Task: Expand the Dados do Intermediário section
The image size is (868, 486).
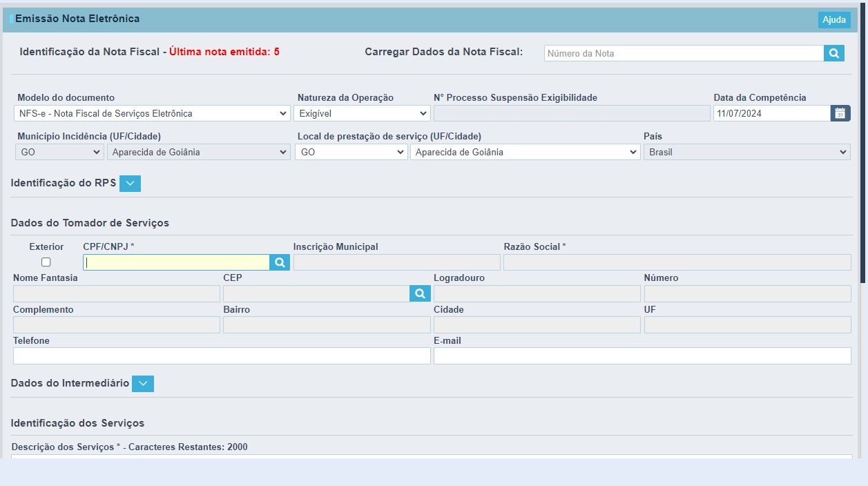Action: click(x=143, y=383)
